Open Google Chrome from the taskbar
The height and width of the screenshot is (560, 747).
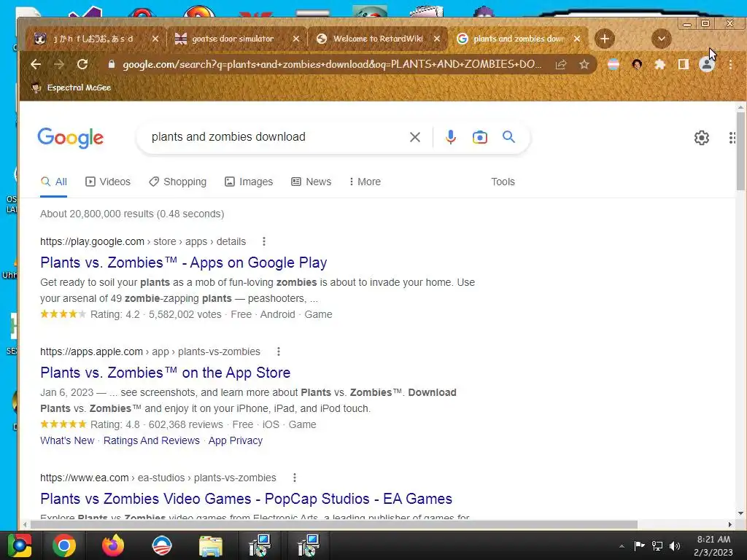[64, 545]
